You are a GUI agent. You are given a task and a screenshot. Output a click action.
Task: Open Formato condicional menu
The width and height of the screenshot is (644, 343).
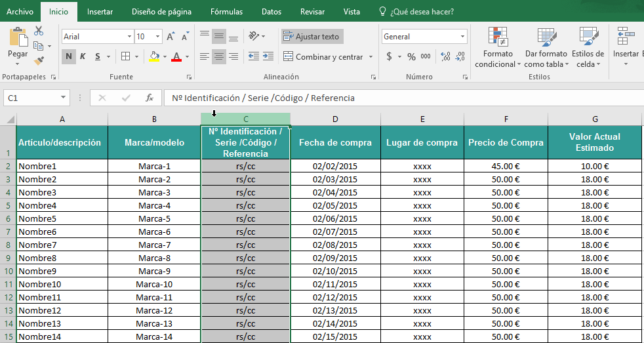pyautogui.click(x=498, y=48)
